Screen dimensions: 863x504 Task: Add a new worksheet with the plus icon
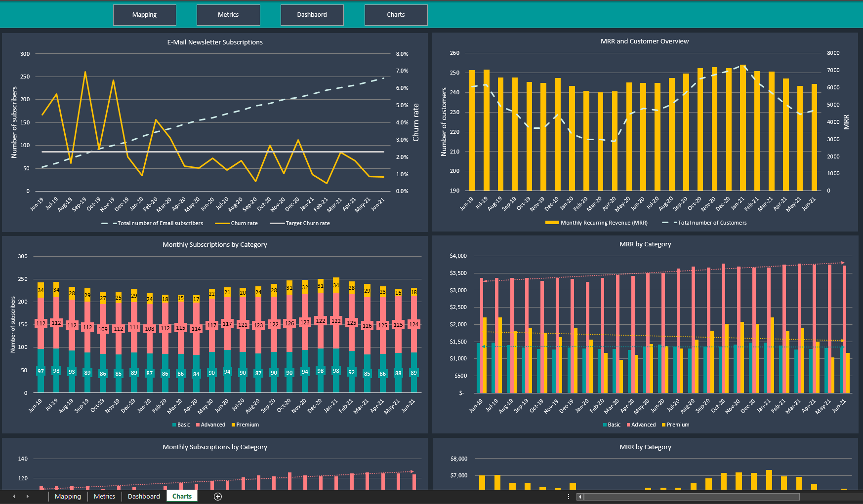coord(217,496)
